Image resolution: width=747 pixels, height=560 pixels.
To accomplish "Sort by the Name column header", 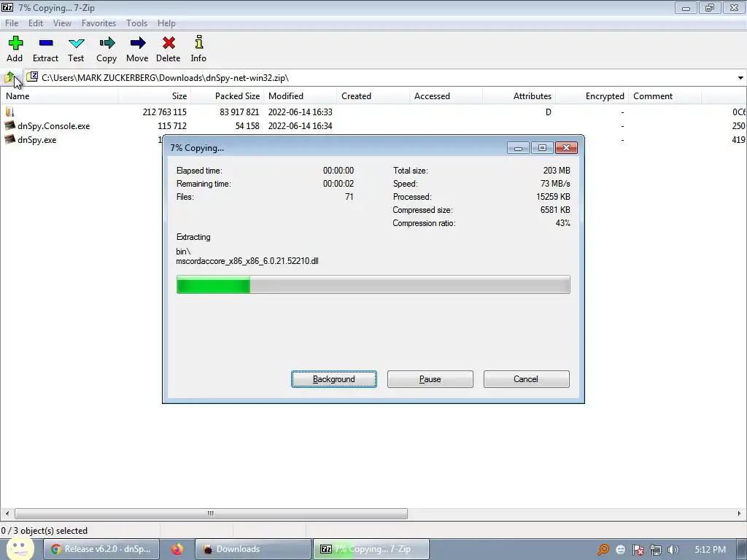I will pos(59,96).
